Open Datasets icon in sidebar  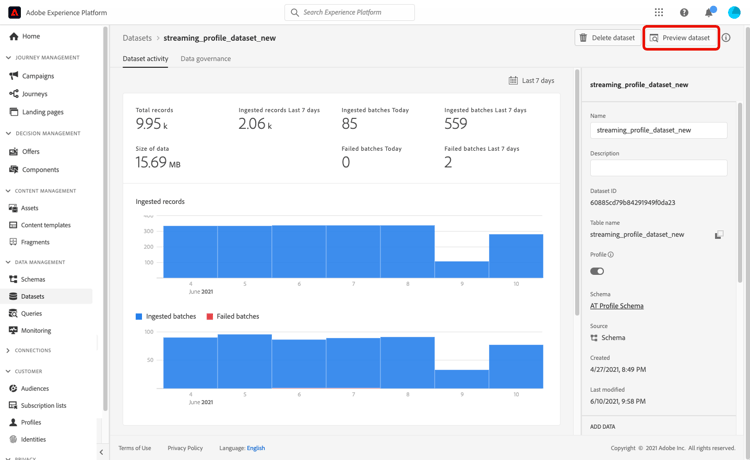pos(13,296)
